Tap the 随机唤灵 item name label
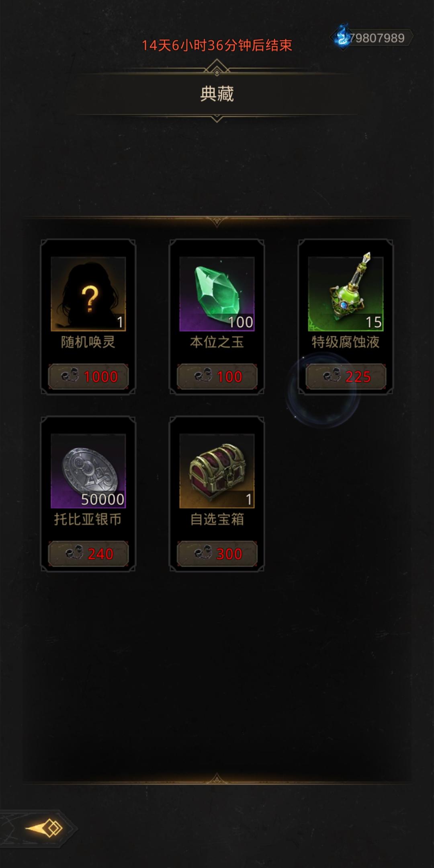 pos(88,342)
